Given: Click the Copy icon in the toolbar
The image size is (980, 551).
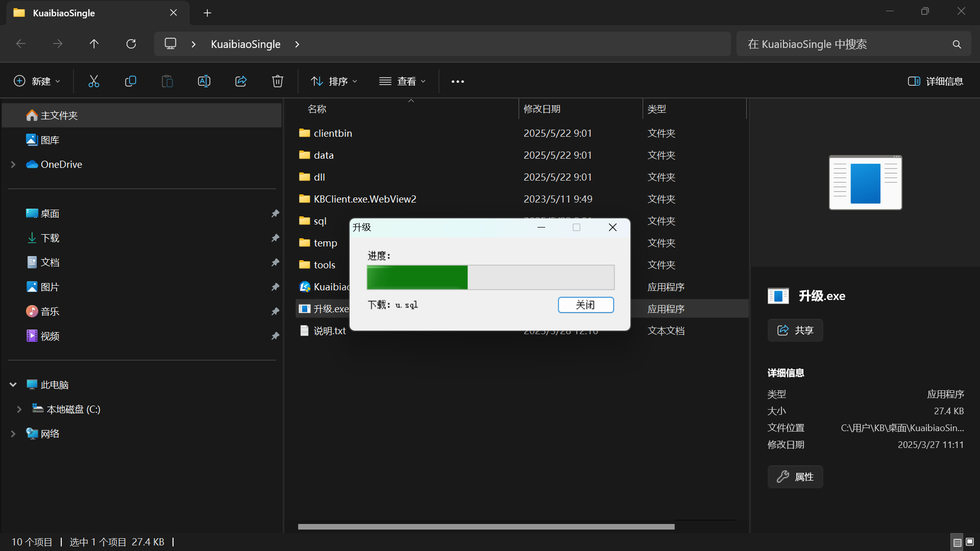Looking at the screenshot, I should point(131,81).
